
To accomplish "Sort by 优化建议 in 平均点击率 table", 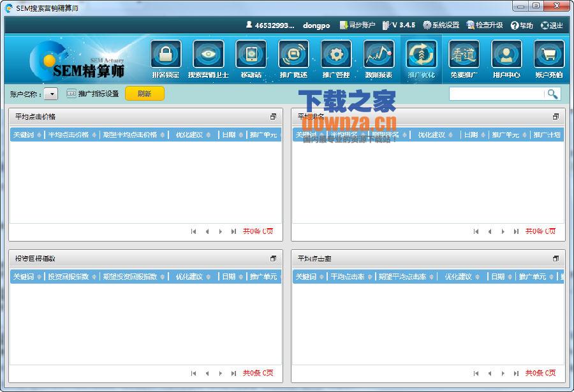I will (x=462, y=277).
